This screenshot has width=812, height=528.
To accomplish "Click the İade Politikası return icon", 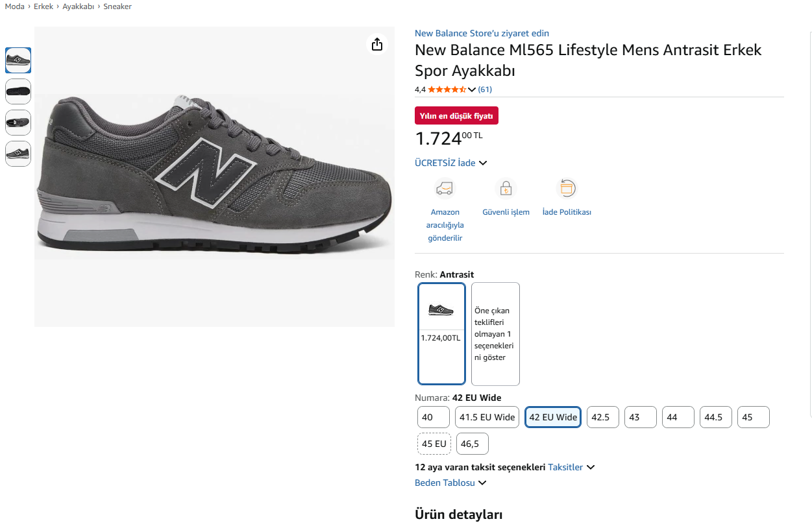I will [567, 189].
